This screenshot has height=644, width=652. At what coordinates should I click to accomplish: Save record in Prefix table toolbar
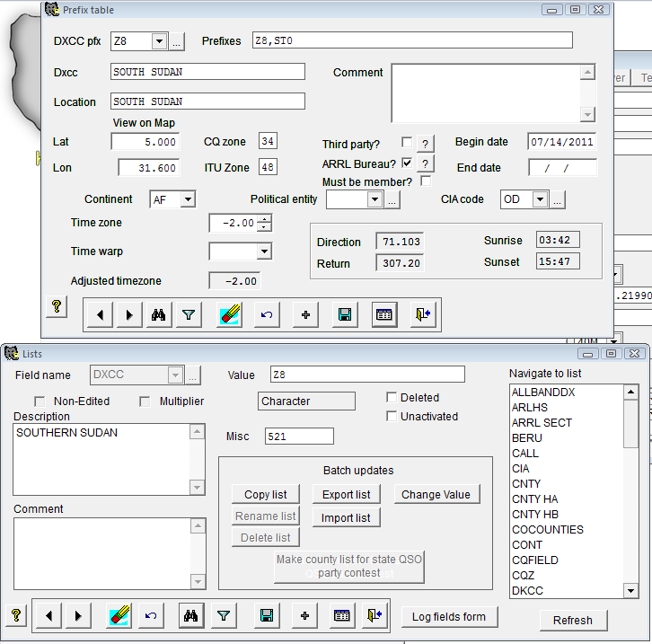tap(345, 314)
